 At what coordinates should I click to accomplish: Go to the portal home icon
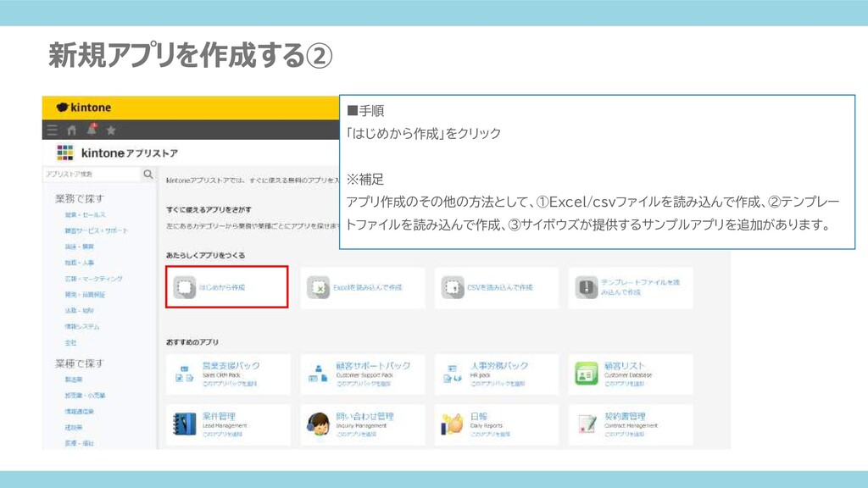pos(71,130)
